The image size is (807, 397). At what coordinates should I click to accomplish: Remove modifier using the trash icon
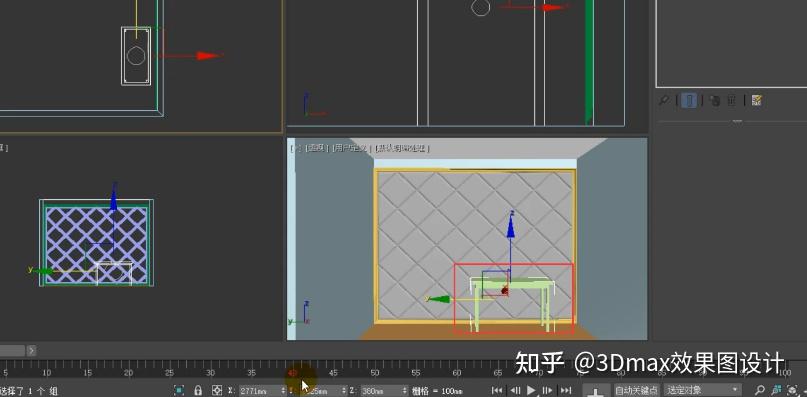(x=731, y=100)
